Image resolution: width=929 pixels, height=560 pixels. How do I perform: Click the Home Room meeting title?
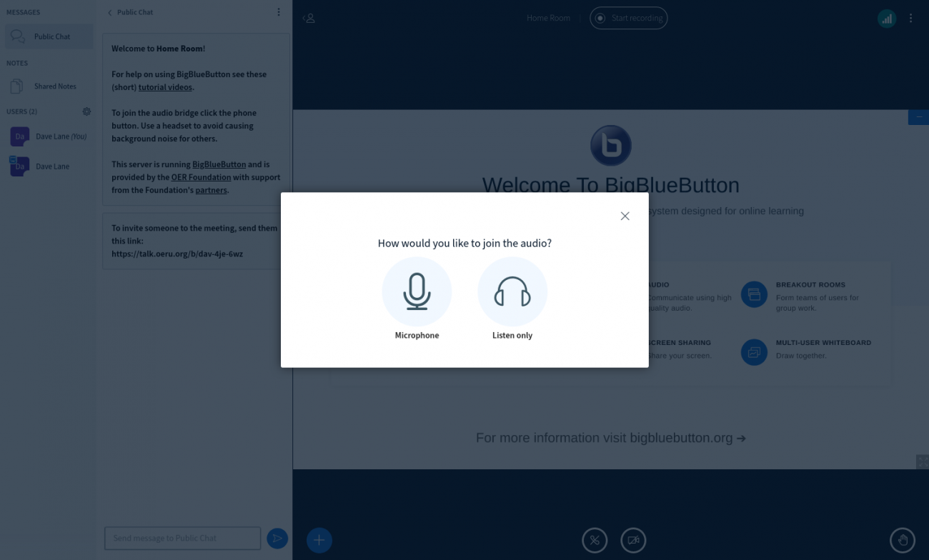548,18
